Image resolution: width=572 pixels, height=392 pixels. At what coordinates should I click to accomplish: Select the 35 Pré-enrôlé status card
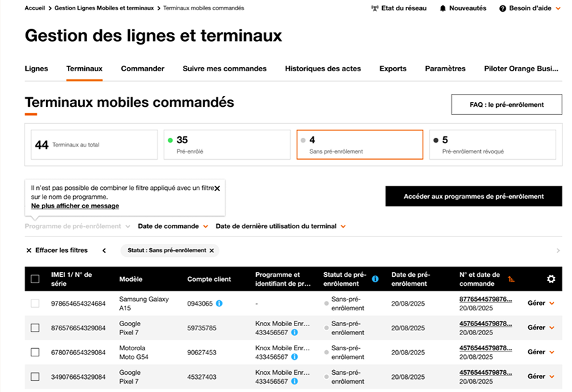point(227,145)
